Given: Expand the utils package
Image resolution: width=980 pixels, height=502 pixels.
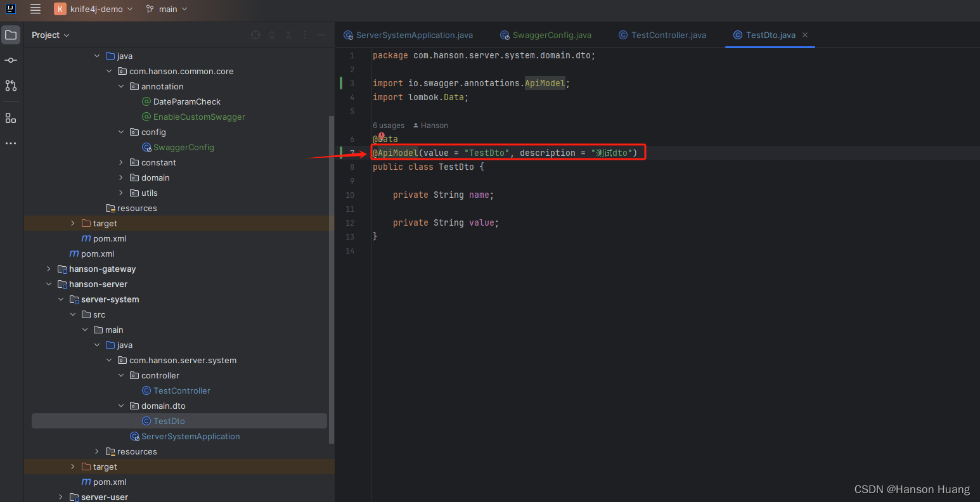Looking at the screenshot, I should point(121,193).
